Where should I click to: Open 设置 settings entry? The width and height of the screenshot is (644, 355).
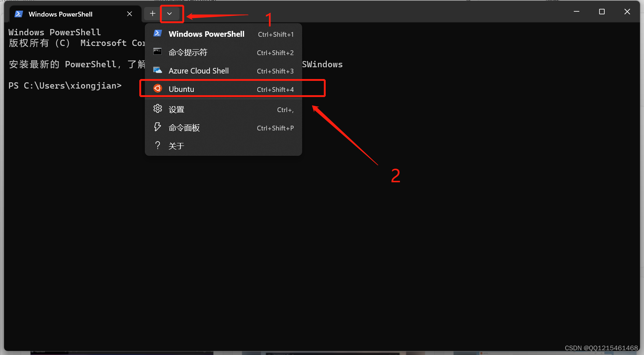[223, 110]
